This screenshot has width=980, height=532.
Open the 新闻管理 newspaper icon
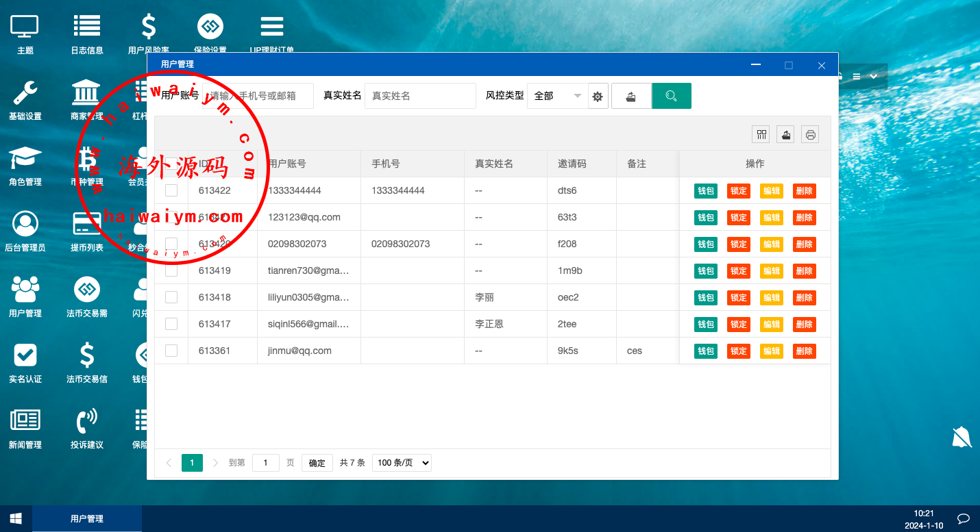pyautogui.click(x=25, y=422)
